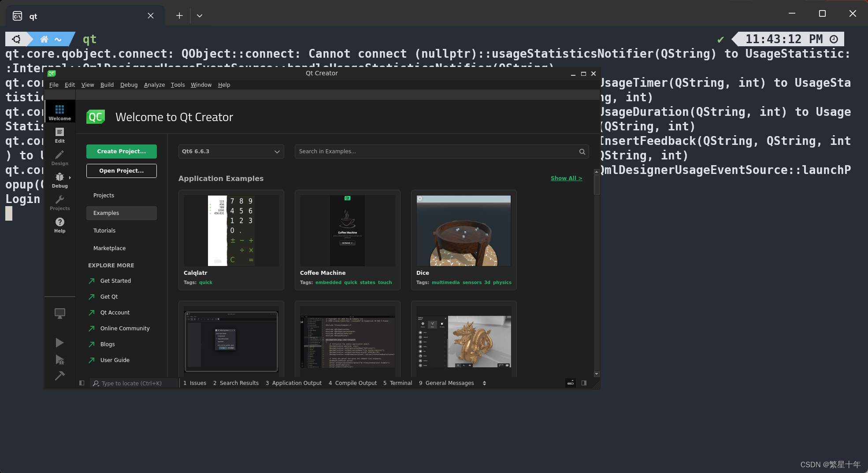This screenshot has height=473, width=868.
Task: Open the User Guide link
Action: (x=115, y=360)
